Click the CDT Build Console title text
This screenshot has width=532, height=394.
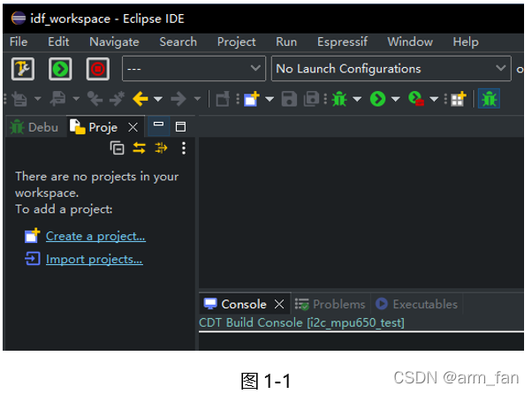[x=301, y=322]
